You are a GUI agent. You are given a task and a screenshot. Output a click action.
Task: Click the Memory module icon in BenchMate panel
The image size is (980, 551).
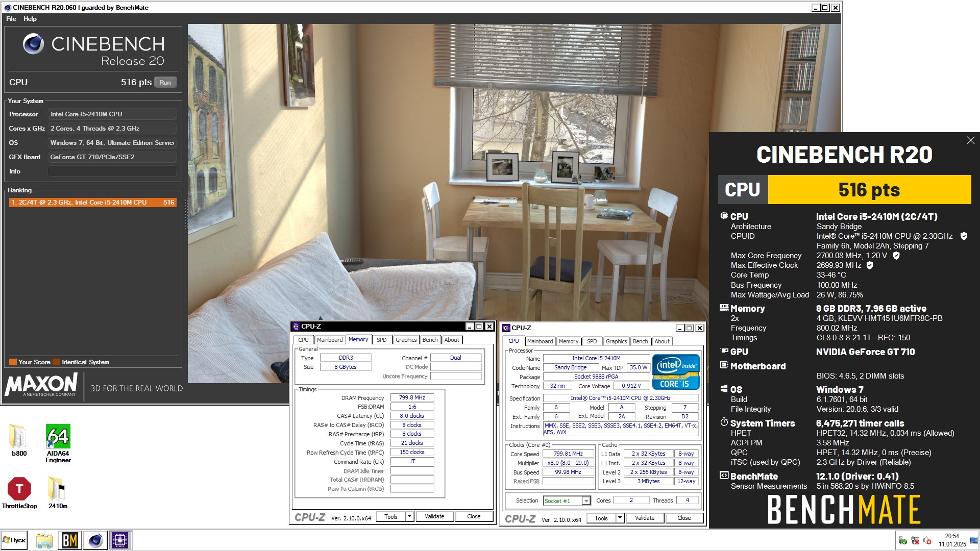(724, 308)
